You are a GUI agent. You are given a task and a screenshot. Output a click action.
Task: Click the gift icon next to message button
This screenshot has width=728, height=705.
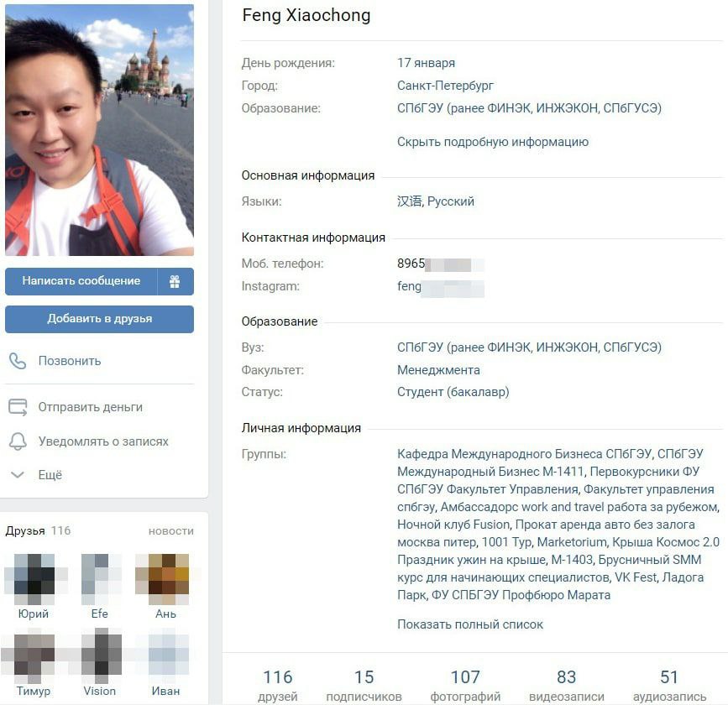click(x=175, y=281)
